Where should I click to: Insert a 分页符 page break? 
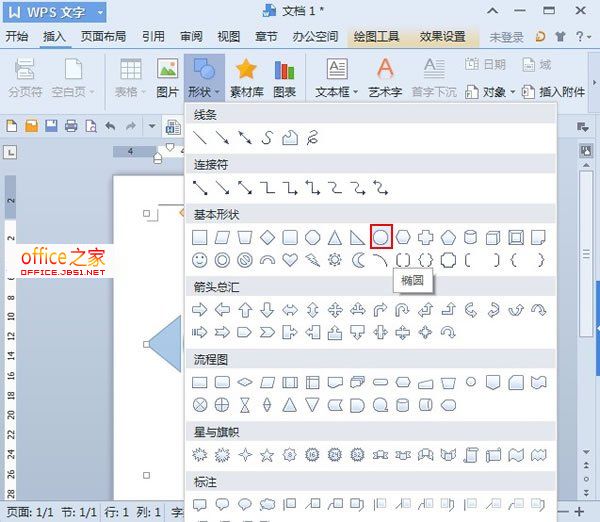click(25, 78)
